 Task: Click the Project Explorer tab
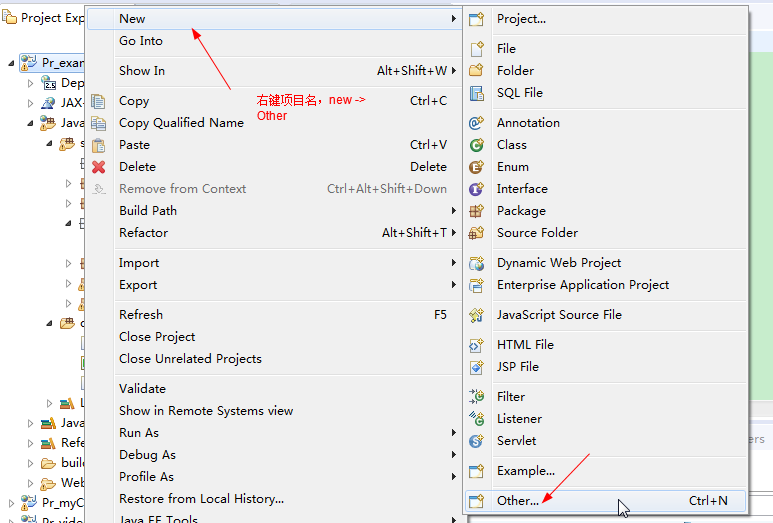click(43, 18)
